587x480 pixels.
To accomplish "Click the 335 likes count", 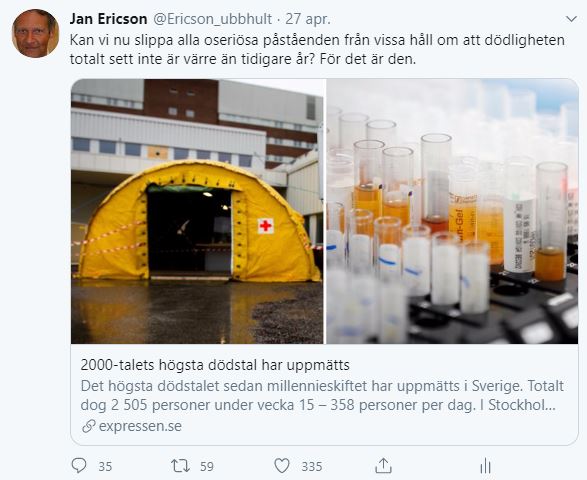I will pyautogui.click(x=312, y=467).
